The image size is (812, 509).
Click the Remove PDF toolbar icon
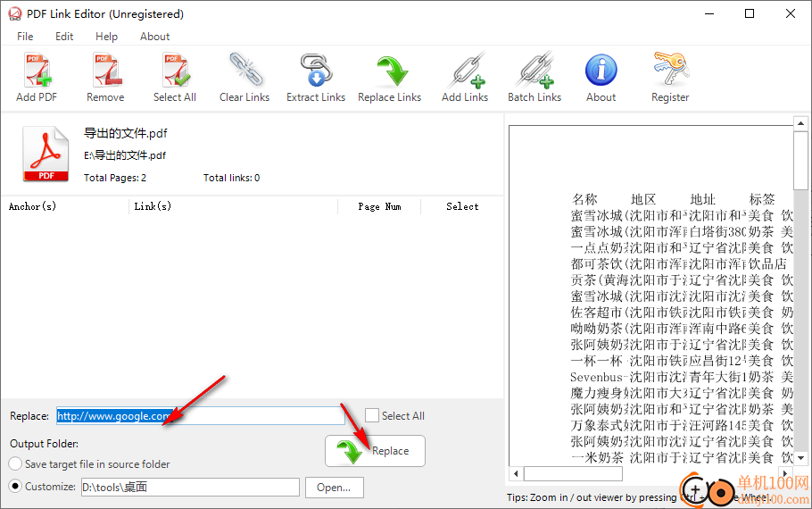click(x=106, y=71)
